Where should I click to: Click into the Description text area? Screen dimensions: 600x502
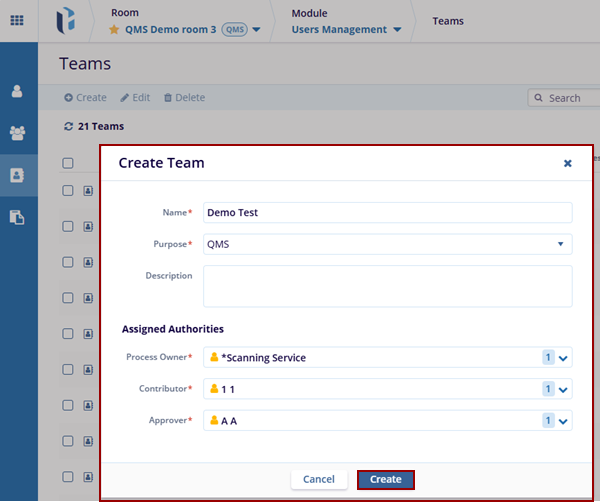387,286
